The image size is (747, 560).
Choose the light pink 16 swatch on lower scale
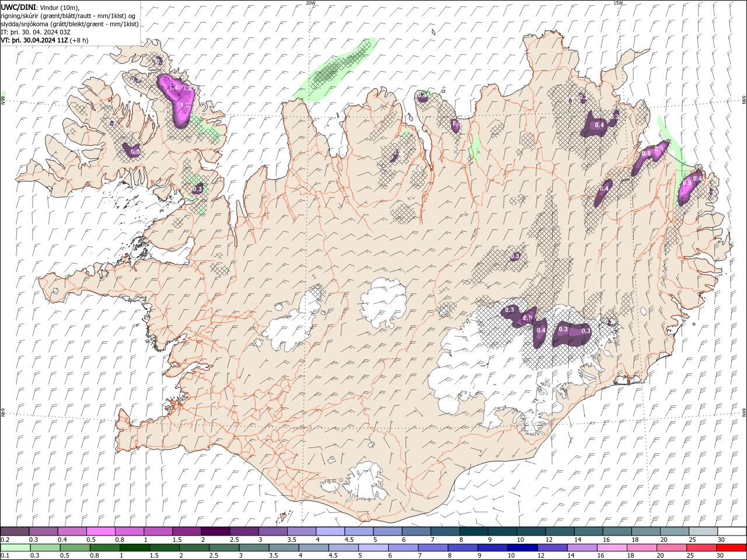[612, 548]
